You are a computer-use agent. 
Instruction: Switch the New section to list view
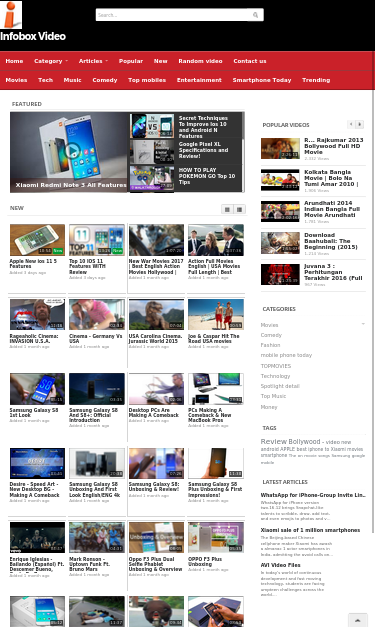[x=239, y=209]
